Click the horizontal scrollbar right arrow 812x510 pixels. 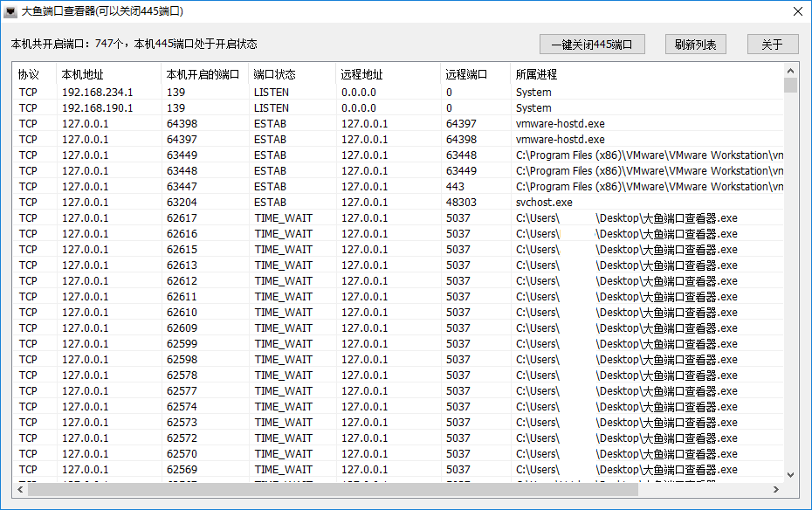pyautogui.click(x=775, y=489)
